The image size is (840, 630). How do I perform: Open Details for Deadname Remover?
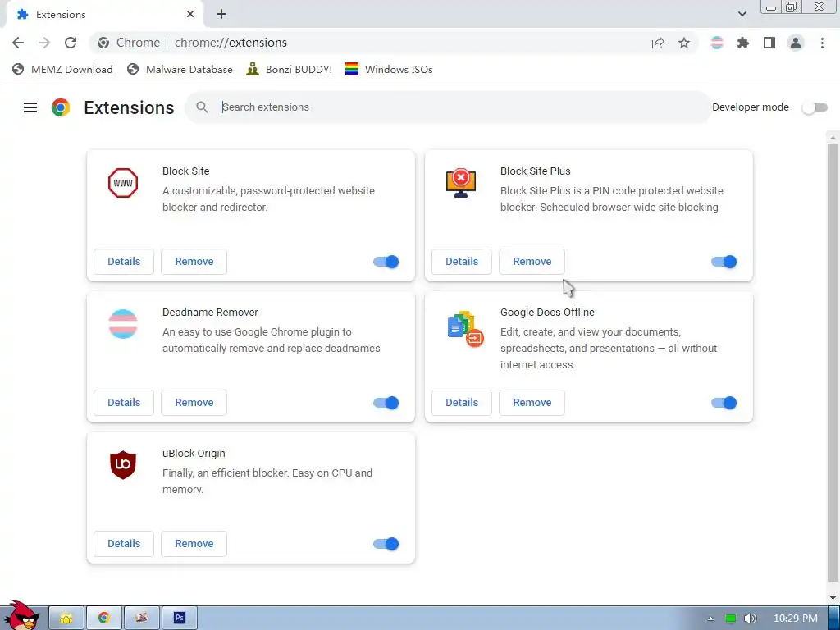pyautogui.click(x=124, y=402)
